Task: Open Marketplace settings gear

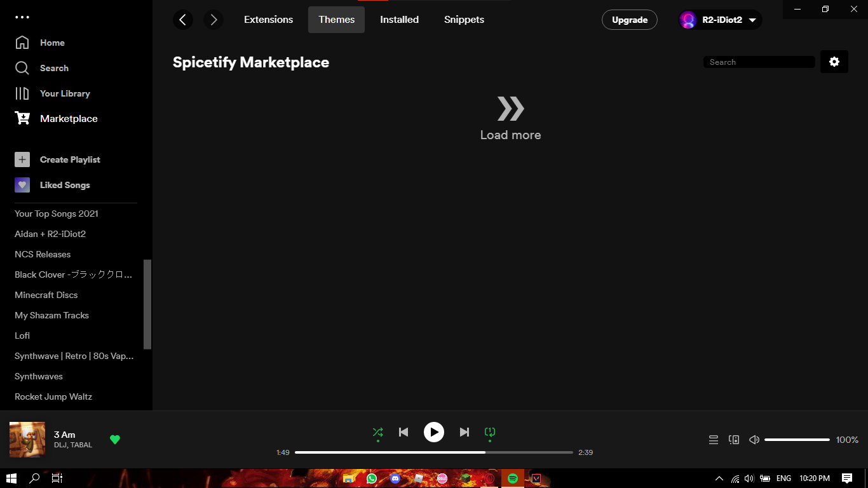Action: coord(834,62)
